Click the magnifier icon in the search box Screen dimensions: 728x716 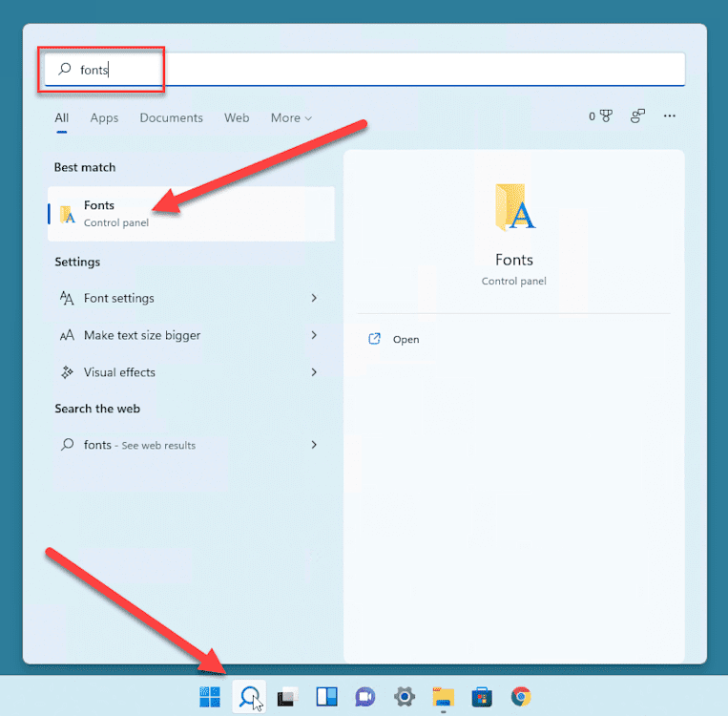(x=65, y=70)
